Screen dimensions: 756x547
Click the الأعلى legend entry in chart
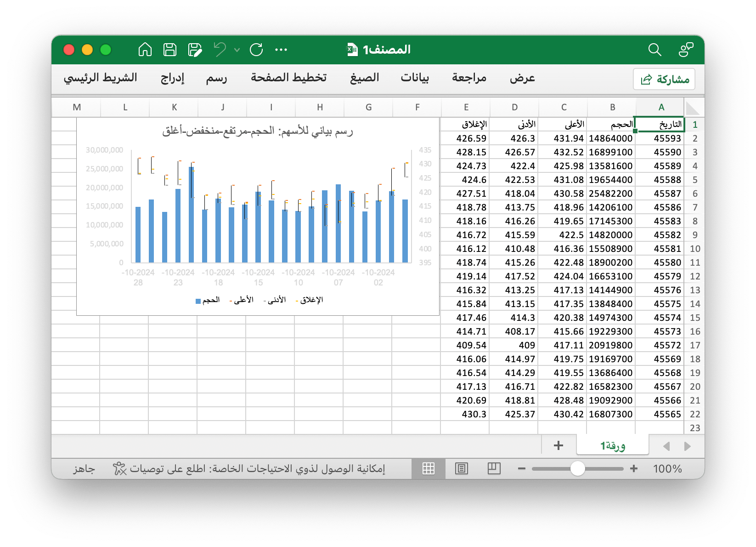[241, 300]
